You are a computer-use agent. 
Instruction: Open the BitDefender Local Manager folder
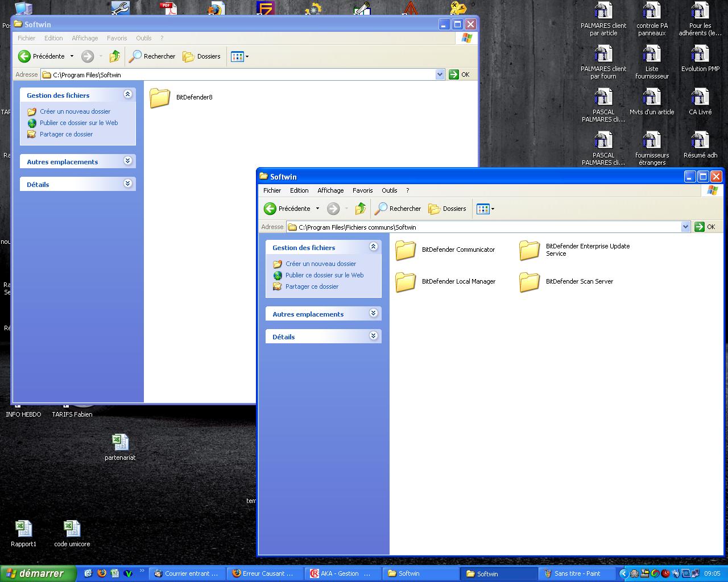point(445,282)
